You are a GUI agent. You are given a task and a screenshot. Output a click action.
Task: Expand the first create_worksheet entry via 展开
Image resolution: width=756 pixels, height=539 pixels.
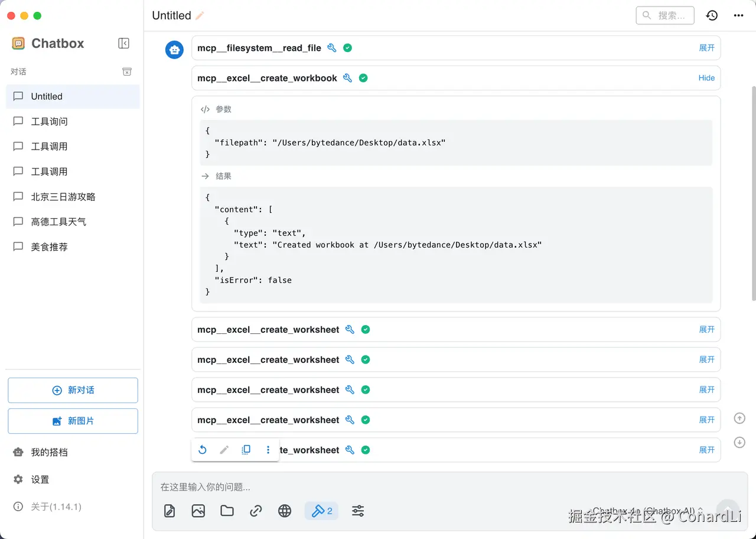tap(707, 330)
